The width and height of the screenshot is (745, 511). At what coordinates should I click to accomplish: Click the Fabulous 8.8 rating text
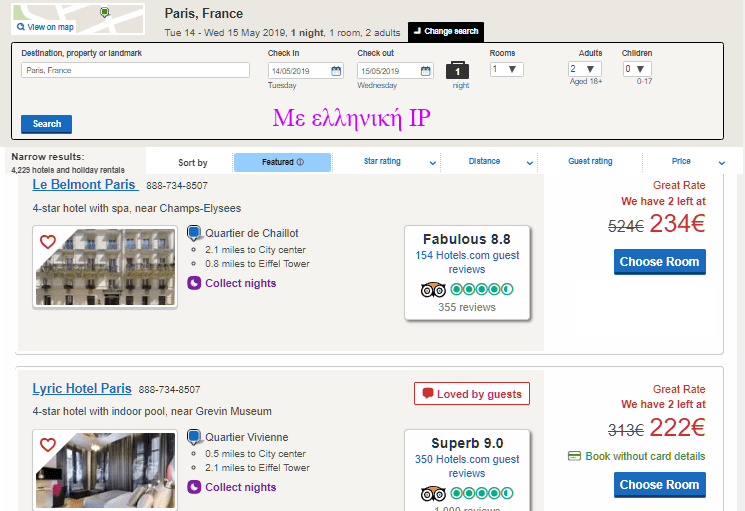[467, 239]
